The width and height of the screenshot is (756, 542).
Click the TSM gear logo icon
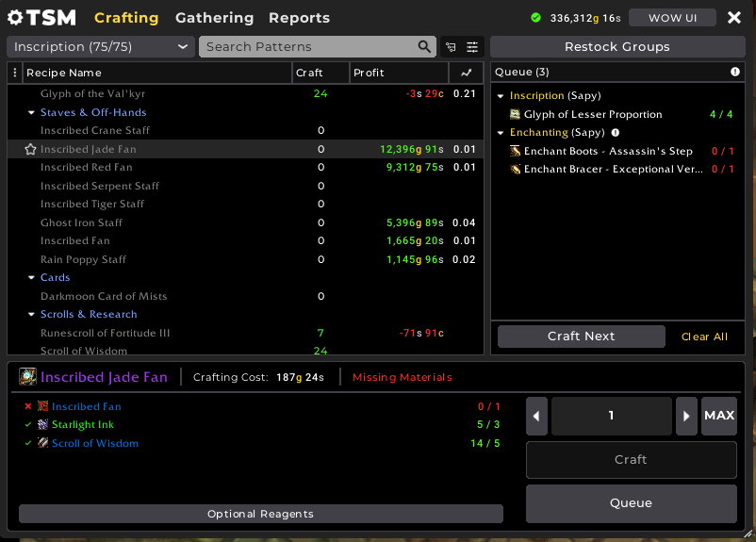click(15, 18)
